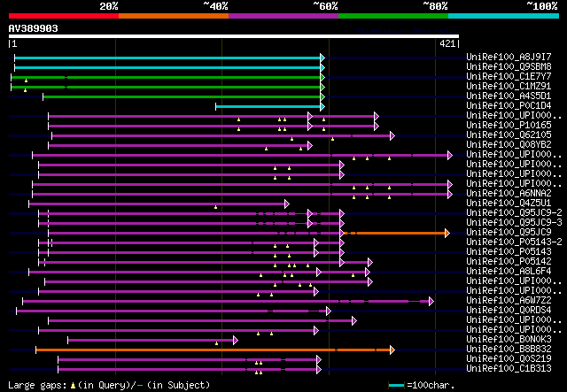Open hit UniRef100_C1MZ91
Screen dimensions: 567x392
509,86
